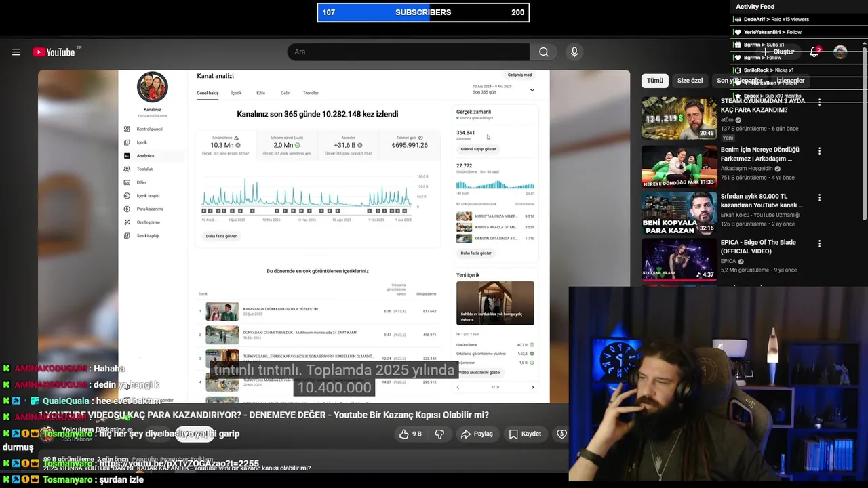Click Erkan Kolcu channel name
This screenshot has height=488, width=868.
coord(760,215)
